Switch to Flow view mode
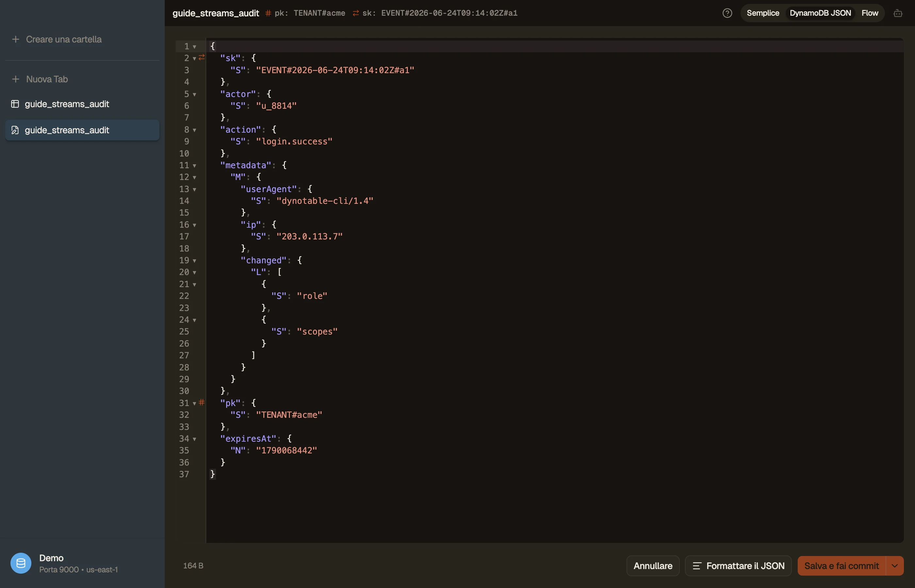915x588 pixels. [x=870, y=13]
